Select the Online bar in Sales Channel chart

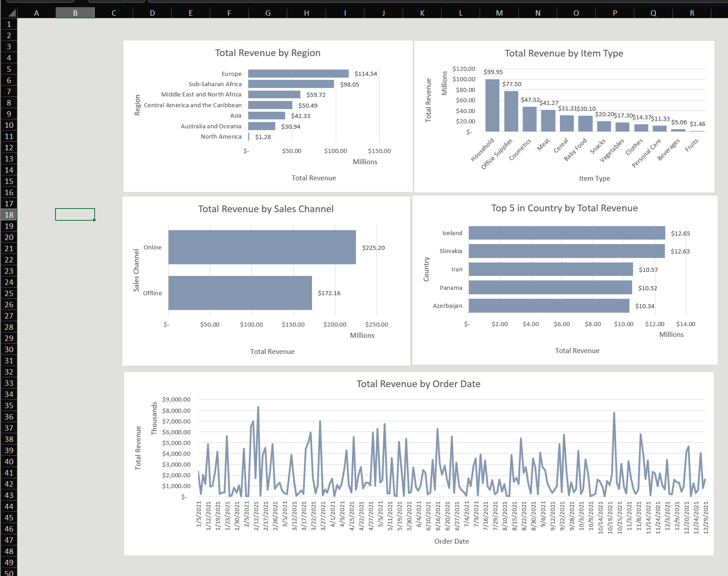click(x=262, y=247)
